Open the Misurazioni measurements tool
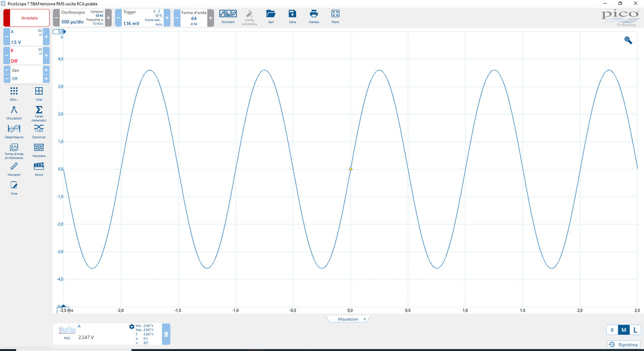 click(x=14, y=112)
